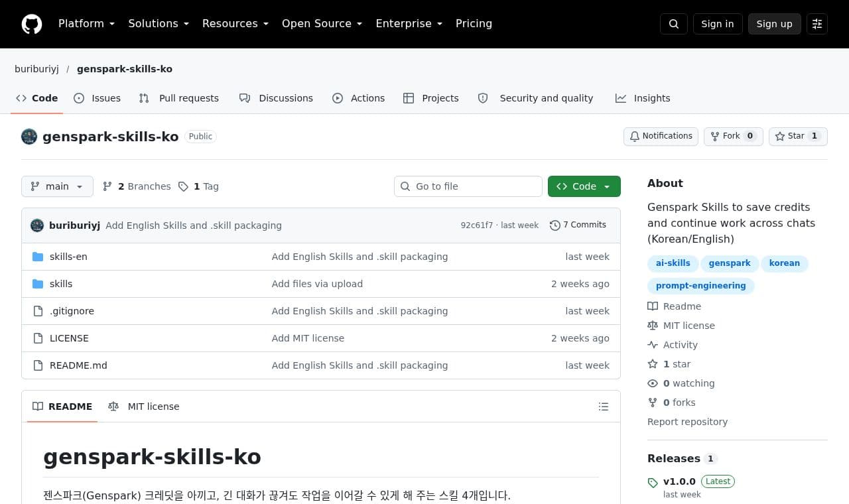Open the skills folder icon
The width and height of the screenshot is (849, 504).
pyautogui.click(x=38, y=284)
